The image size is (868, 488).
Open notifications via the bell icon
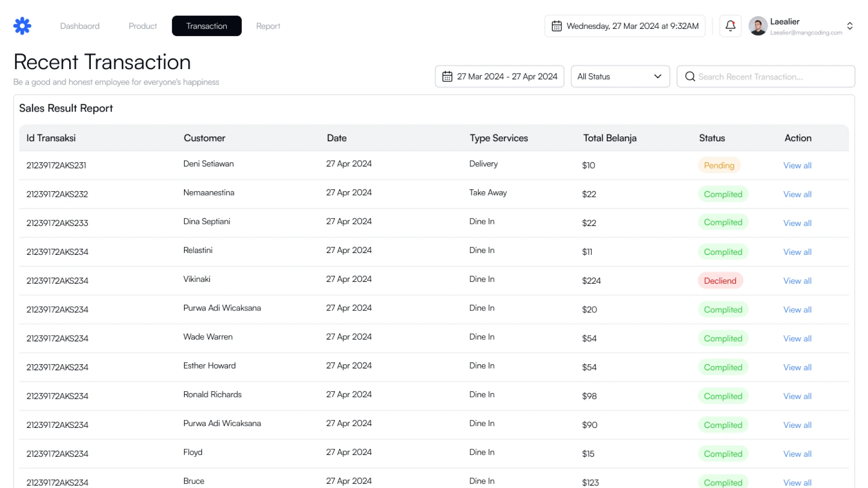(730, 26)
